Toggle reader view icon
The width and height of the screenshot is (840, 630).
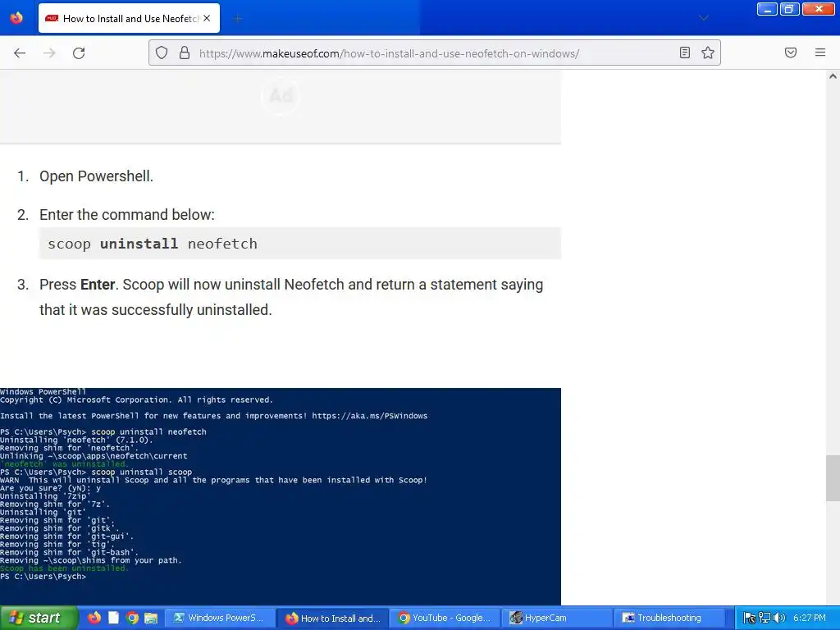[x=685, y=52]
